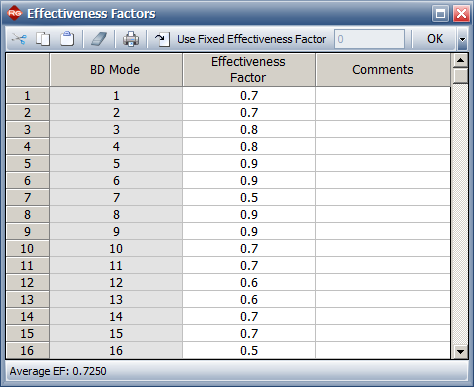Click the Print icon

pos(131,39)
